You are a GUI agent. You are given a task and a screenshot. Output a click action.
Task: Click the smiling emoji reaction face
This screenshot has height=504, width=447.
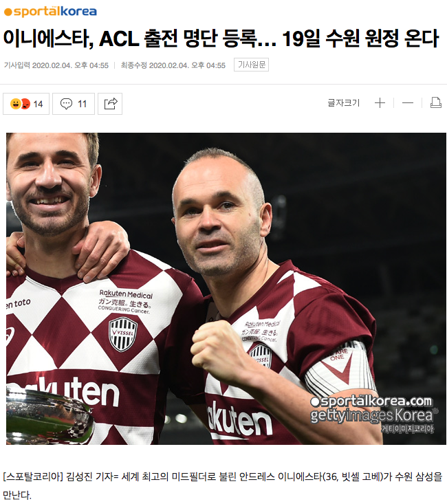15,104
